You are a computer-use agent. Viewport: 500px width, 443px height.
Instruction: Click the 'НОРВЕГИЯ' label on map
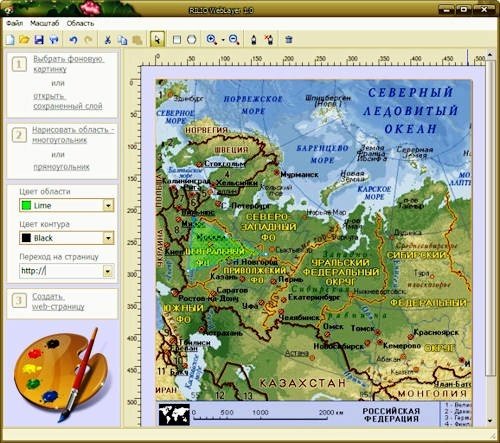pyautogui.click(x=206, y=130)
